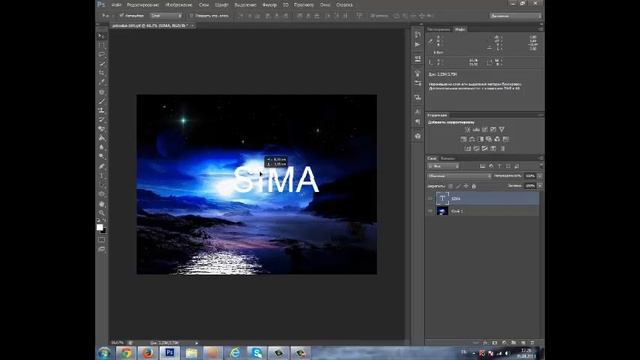Open the status bar info arrow
Screen dimensions: 640x360
pos(196,343)
